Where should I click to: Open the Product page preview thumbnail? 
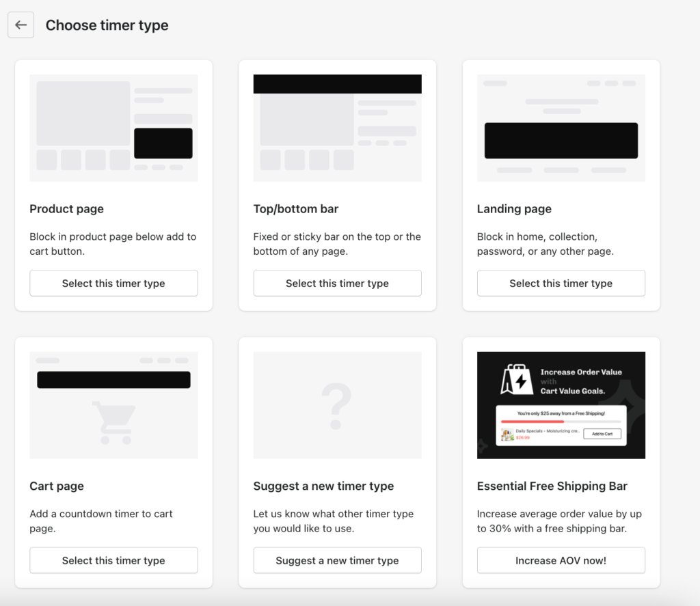pos(113,128)
